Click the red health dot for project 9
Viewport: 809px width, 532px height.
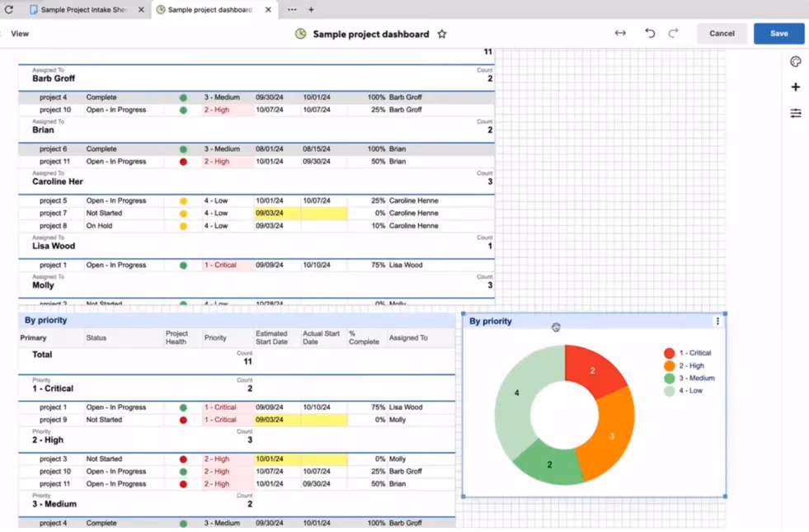coord(183,420)
